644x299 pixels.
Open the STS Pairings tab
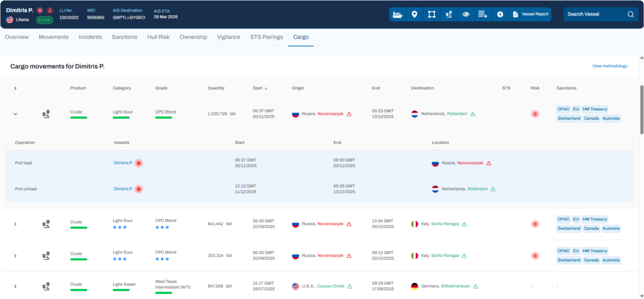click(266, 37)
